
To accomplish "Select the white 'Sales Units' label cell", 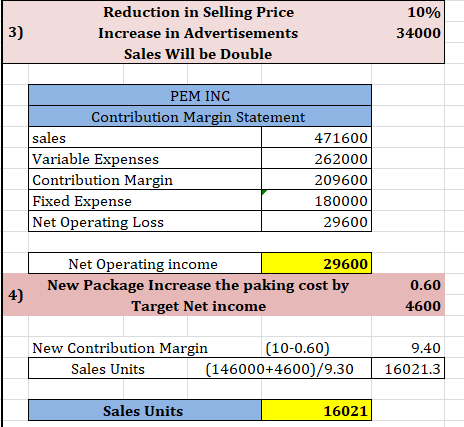I will point(108,369).
